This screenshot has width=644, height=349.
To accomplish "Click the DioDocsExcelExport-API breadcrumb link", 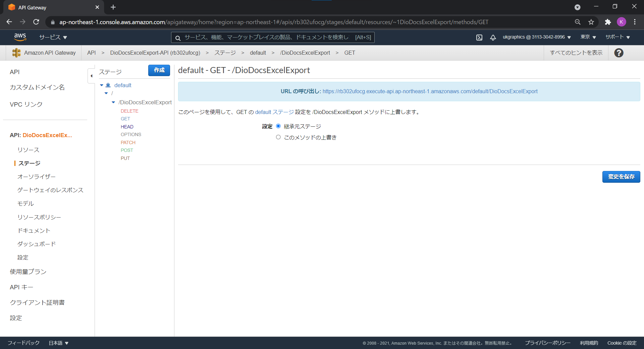I will coord(155,53).
